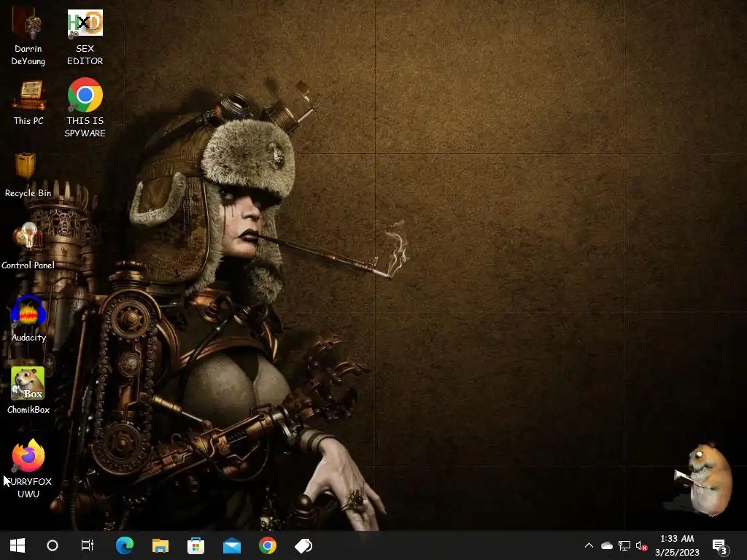
Task: Launch Microsoft Edge from taskbar
Action: (x=125, y=545)
